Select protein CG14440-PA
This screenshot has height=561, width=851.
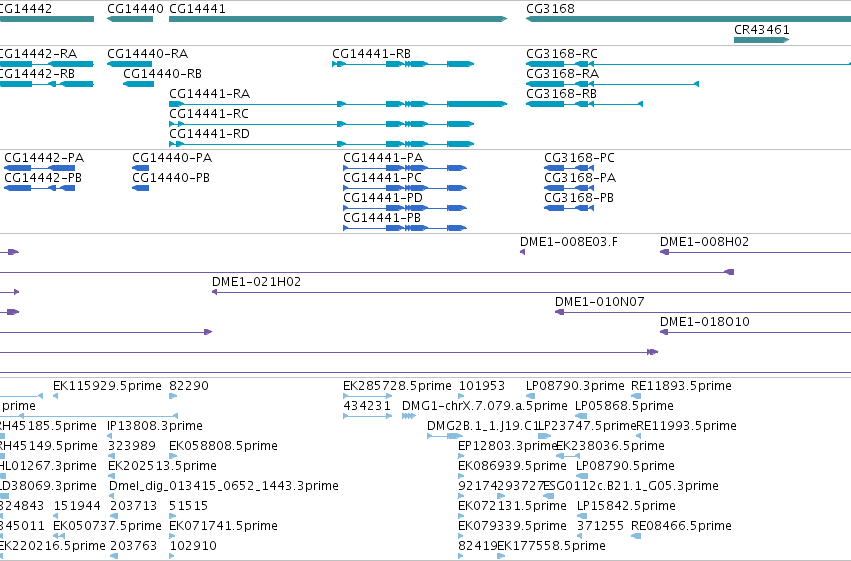click(x=141, y=168)
